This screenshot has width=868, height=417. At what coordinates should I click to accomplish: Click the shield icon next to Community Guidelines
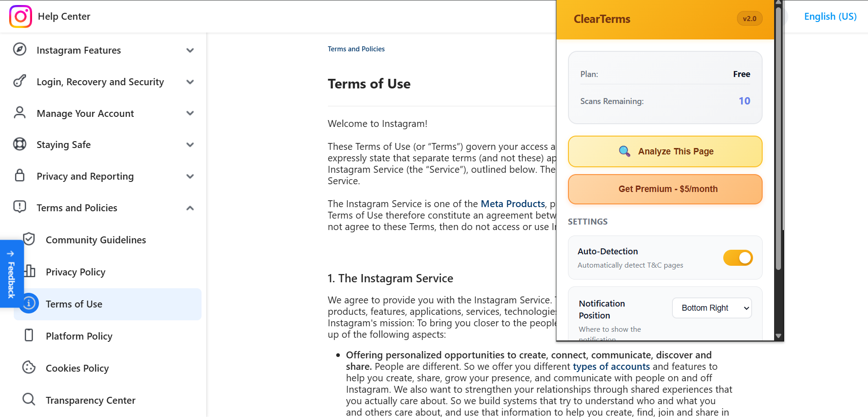(29, 239)
